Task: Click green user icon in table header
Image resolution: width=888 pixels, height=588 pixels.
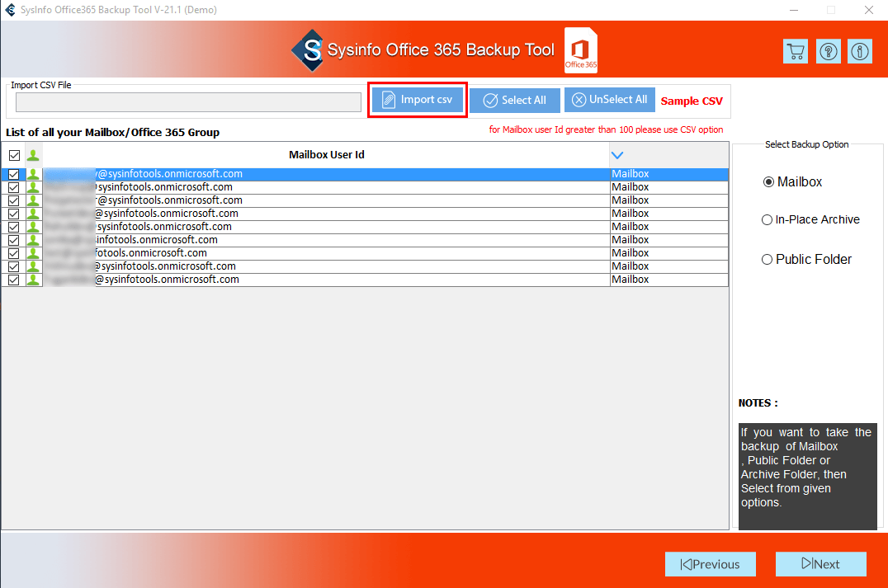Action: [33, 155]
